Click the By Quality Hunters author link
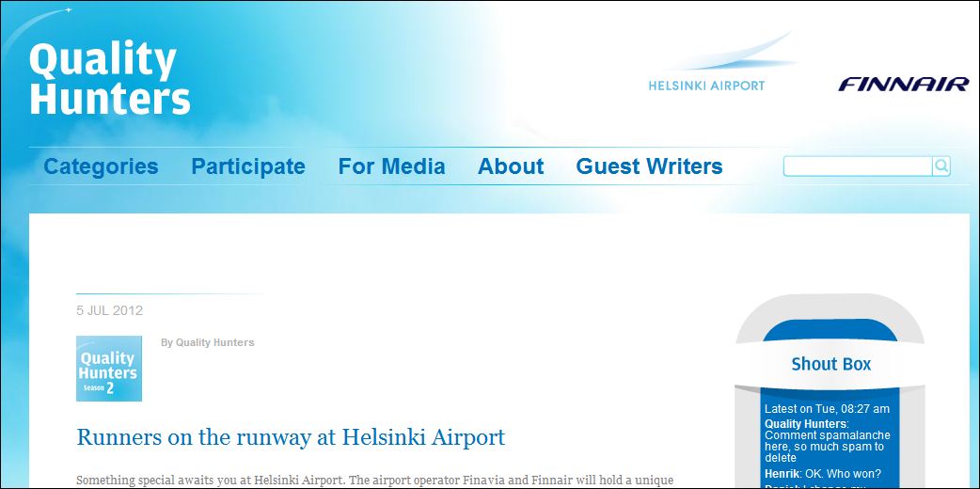Viewport: 980px width, 489px height. point(208,342)
